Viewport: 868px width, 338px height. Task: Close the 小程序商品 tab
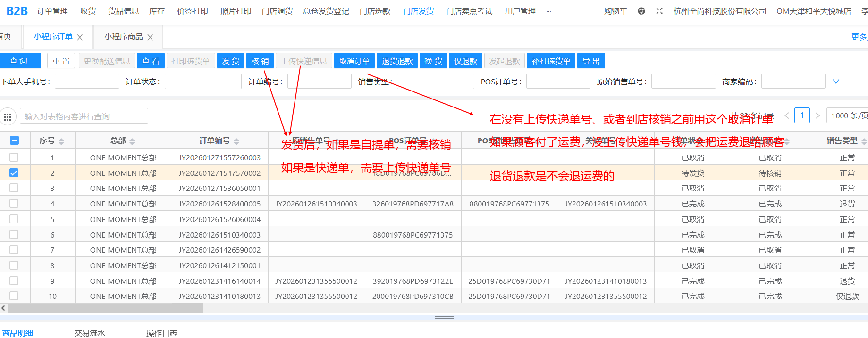(150, 37)
